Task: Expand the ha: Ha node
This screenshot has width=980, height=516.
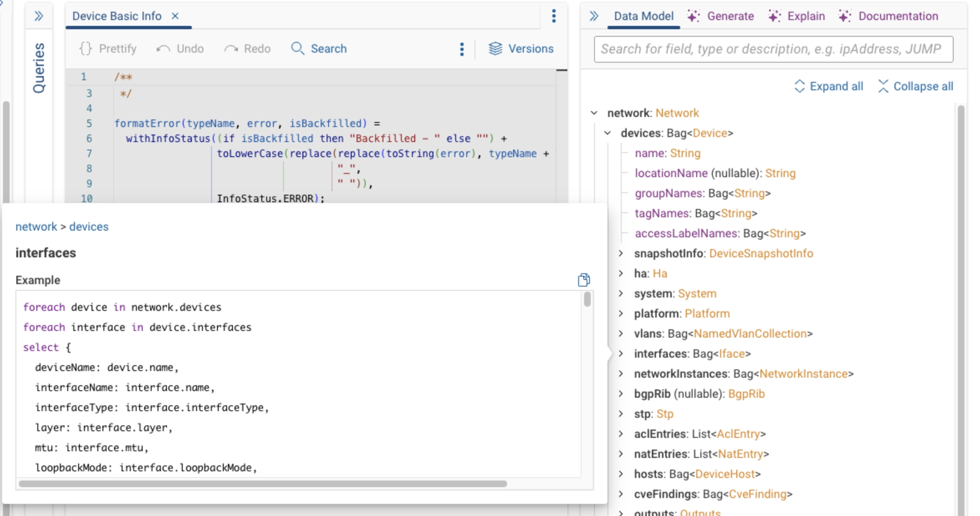Action: click(621, 273)
